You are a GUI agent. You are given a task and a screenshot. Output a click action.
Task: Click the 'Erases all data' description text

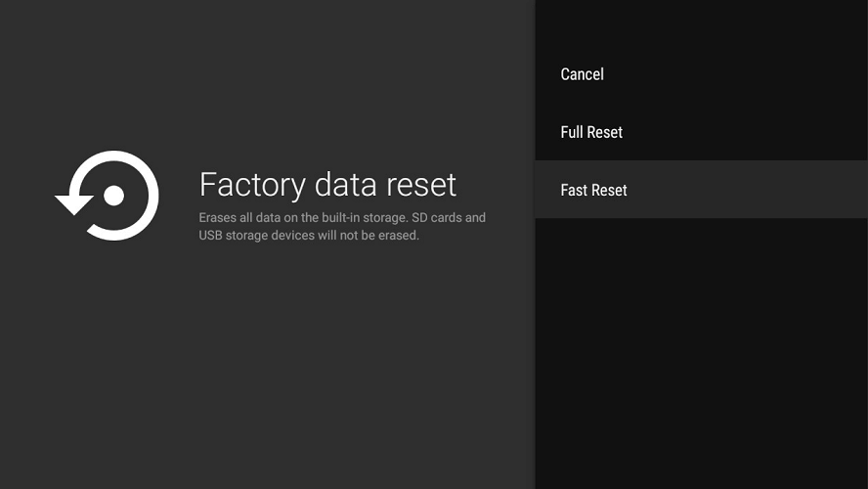tap(342, 226)
